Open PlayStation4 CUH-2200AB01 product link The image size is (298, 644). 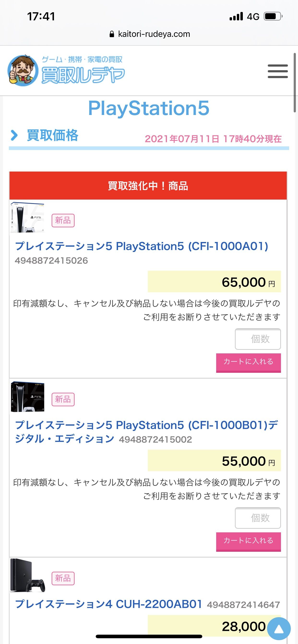coord(108,604)
